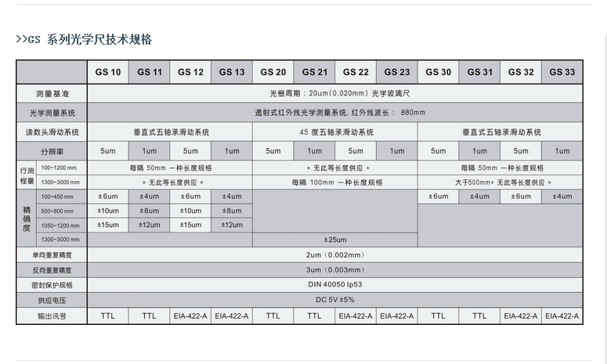Image resolution: width=607 pixels, height=364 pixels.
Task: Click the '光学测量系统' row label
Action: point(52,113)
